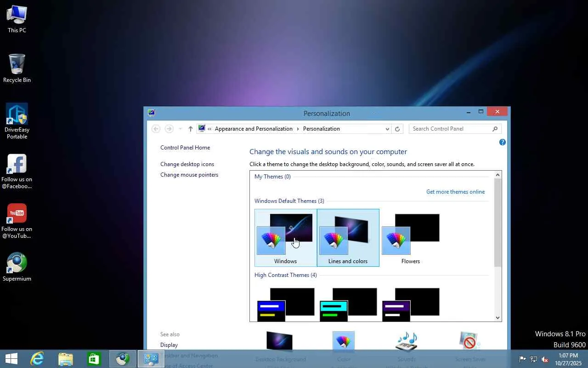The width and height of the screenshot is (588, 368).
Task: Click the theme list scrollbar thumb
Action: pos(498,223)
